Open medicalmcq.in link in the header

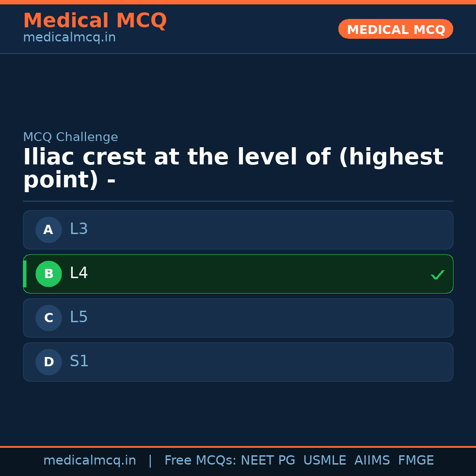69,37
